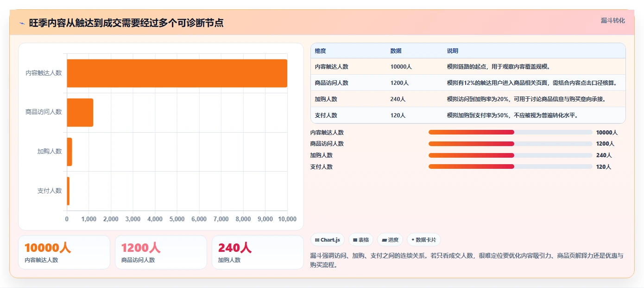Screen dimensions: 644x288
Task: Click the description starting 模拟有12%的触达用户
Action: tap(532, 83)
